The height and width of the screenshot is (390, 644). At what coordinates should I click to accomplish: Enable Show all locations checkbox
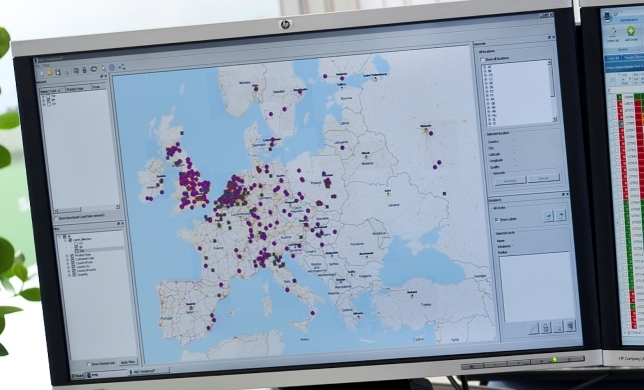pos(483,60)
